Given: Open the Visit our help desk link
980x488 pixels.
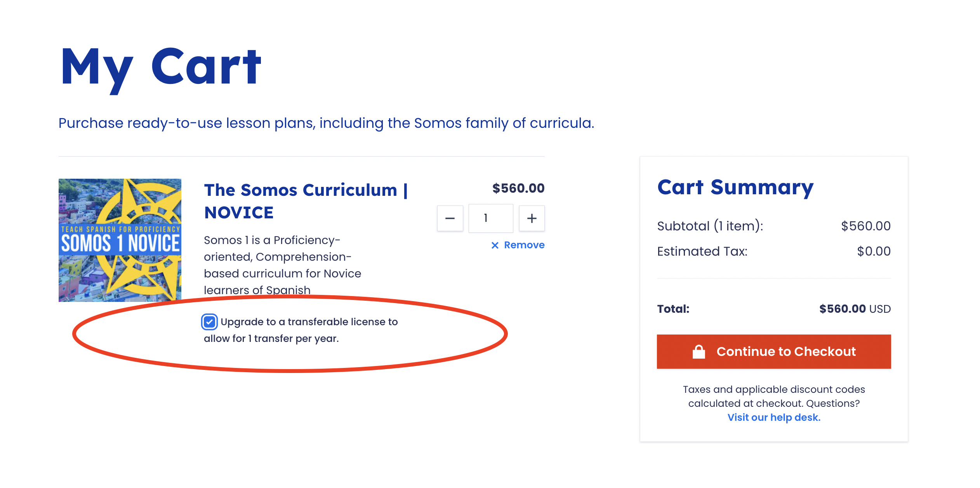Looking at the screenshot, I should [x=773, y=417].
